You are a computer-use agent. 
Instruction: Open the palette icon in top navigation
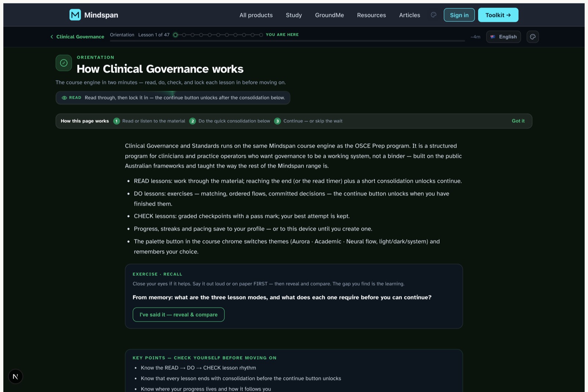click(434, 15)
